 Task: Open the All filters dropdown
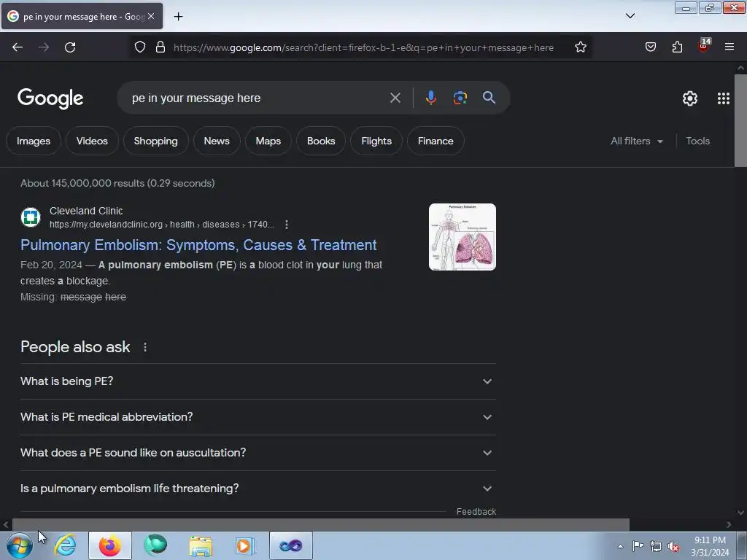pyautogui.click(x=637, y=141)
